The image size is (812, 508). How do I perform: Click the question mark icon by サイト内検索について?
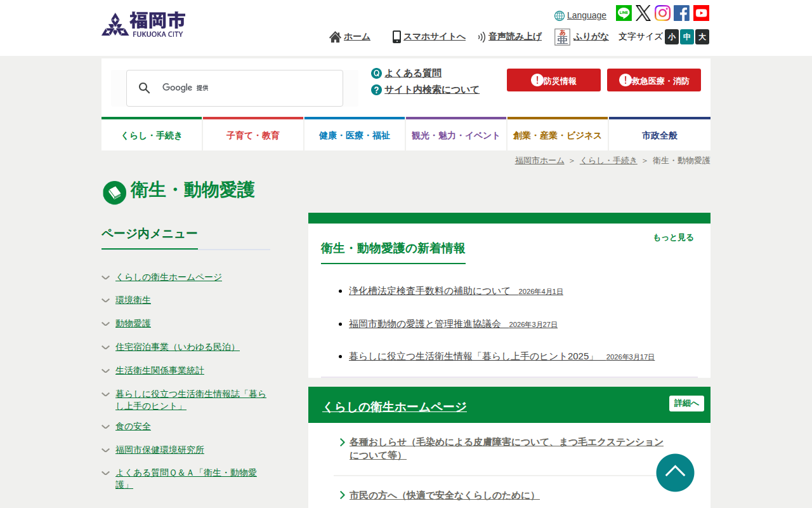[x=376, y=90]
